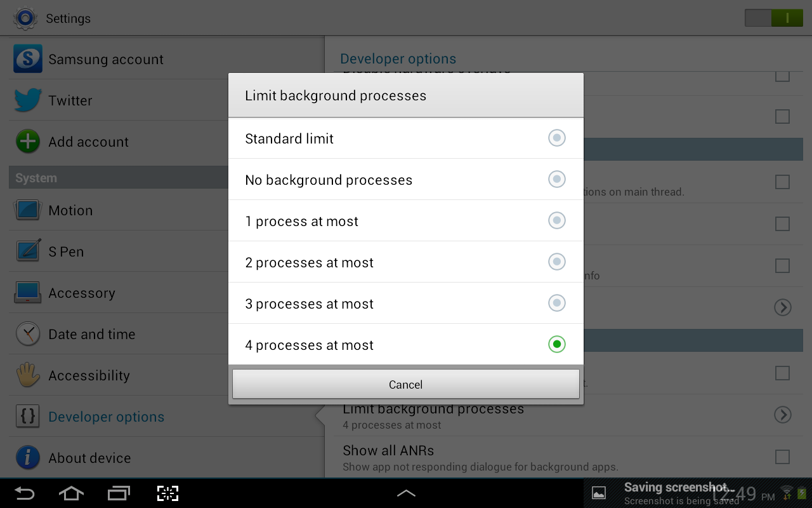Open the Twitter account settings

pos(70,100)
